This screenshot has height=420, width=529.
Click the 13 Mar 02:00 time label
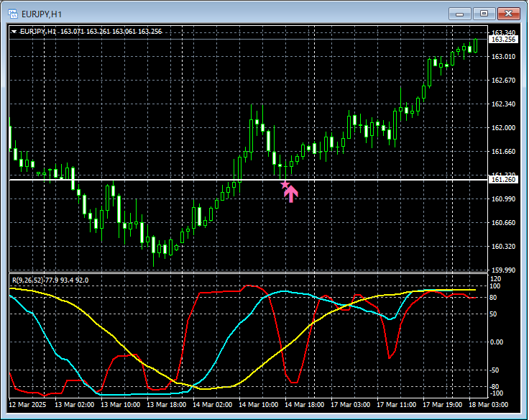coord(74,404)
